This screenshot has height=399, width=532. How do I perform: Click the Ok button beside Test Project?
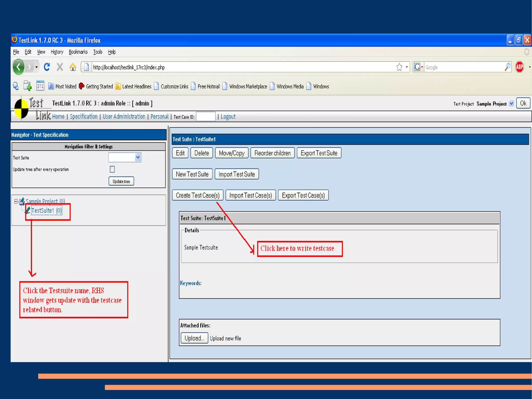pyautogui.click(x=523, y=103)
